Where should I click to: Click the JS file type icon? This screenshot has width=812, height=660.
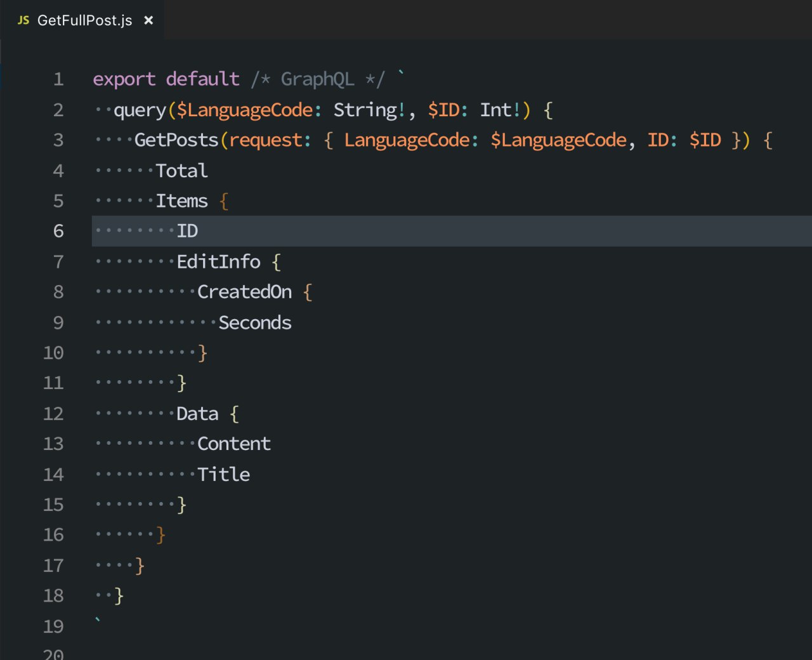(x=23, y=20)
